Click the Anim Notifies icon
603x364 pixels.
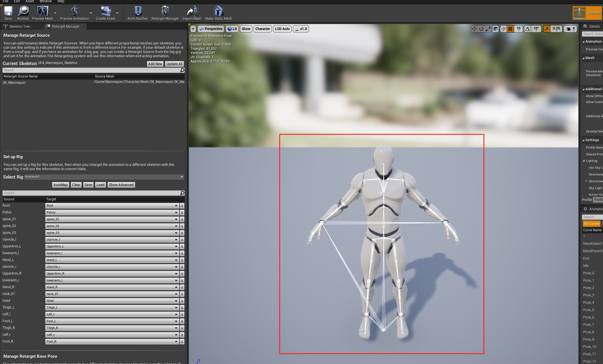tap(137, 13)
